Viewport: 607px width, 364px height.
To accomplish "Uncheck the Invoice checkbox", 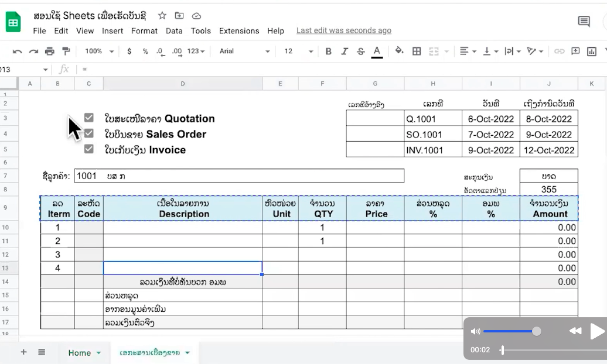I will click(88, 149).
